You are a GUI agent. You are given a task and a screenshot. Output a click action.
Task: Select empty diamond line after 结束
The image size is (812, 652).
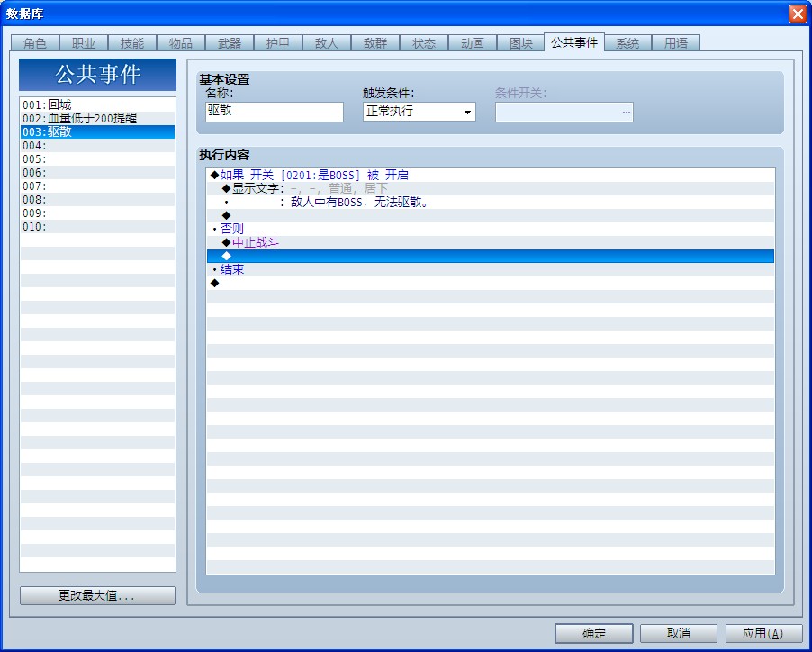(491, 283)
